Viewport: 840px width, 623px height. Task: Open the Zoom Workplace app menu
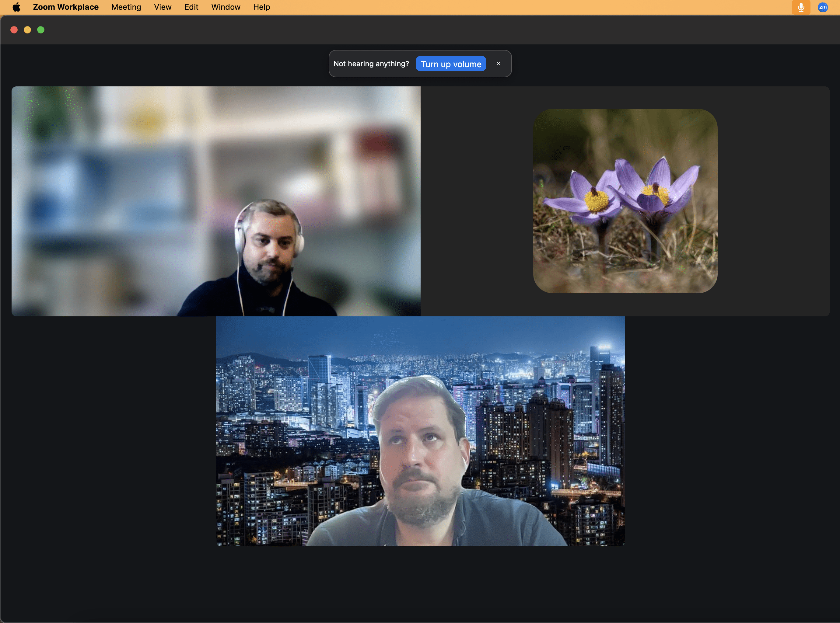[x=66, y=7]
